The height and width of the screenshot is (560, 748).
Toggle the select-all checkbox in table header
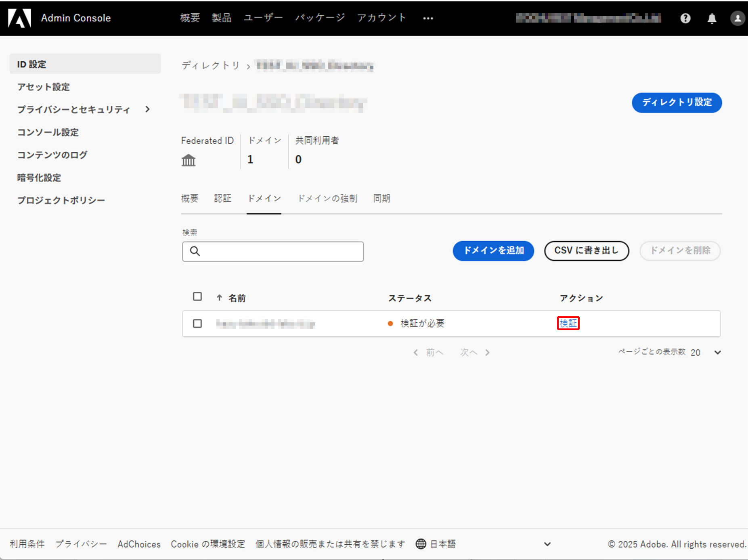[x=197, y=297]
